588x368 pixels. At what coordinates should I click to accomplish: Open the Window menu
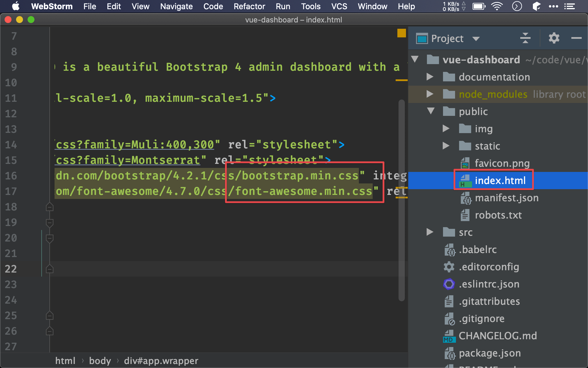click(372, 6)
